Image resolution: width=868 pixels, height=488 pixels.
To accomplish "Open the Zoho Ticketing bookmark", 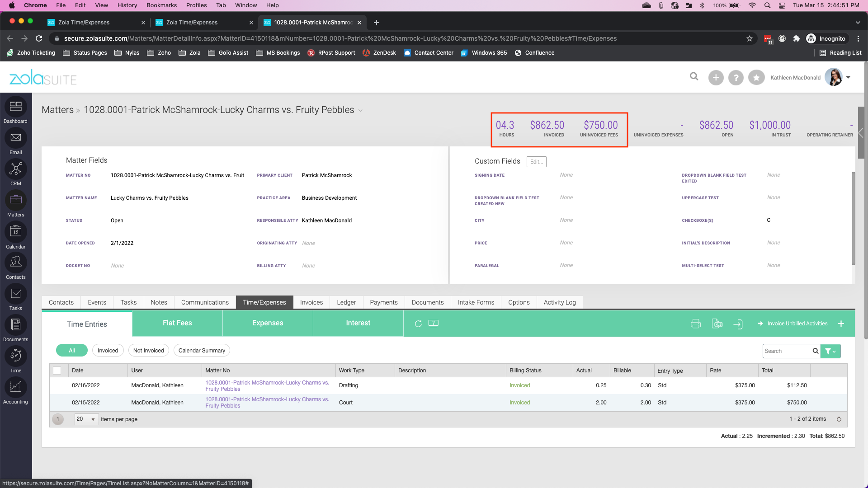I will (31, 53).
